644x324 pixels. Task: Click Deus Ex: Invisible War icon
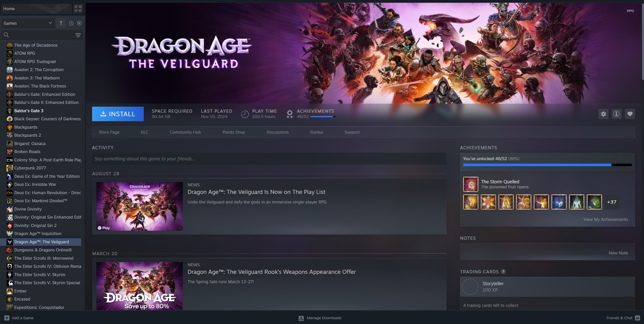coord(10,185)
